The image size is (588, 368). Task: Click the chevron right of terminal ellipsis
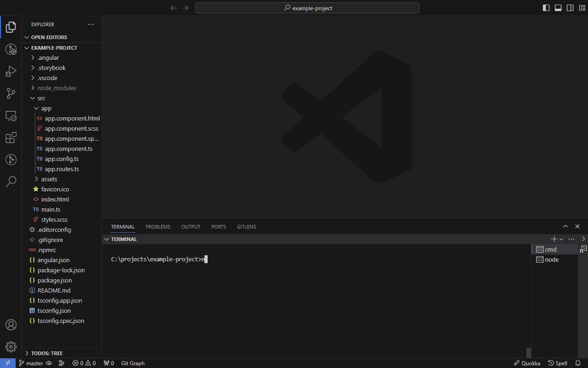[x=583, y=239]
